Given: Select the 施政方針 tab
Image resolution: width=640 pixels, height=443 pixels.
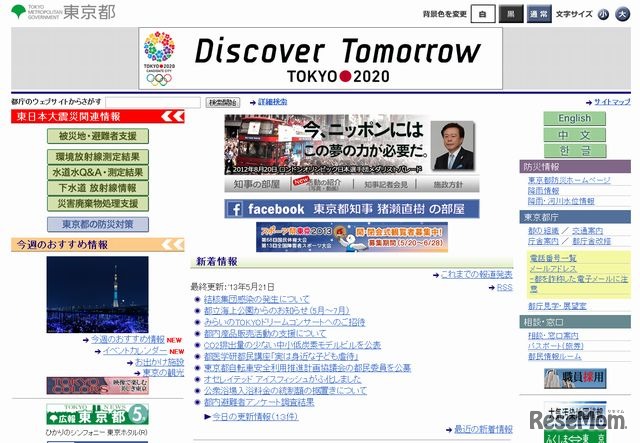Looking at the screenshot, I should [448, 185].
